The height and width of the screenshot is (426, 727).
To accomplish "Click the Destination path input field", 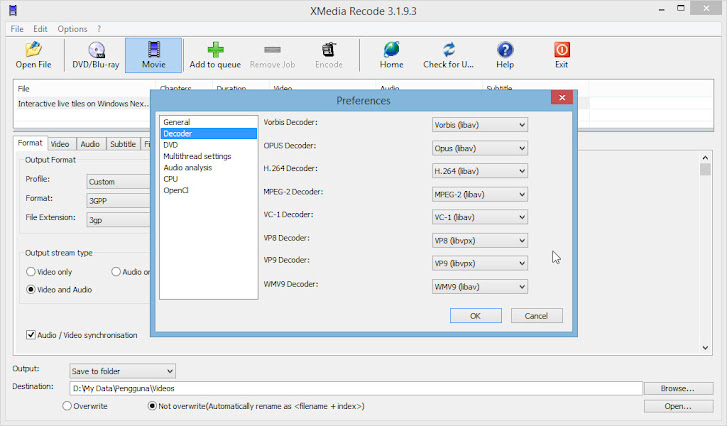I will point(356,388).
